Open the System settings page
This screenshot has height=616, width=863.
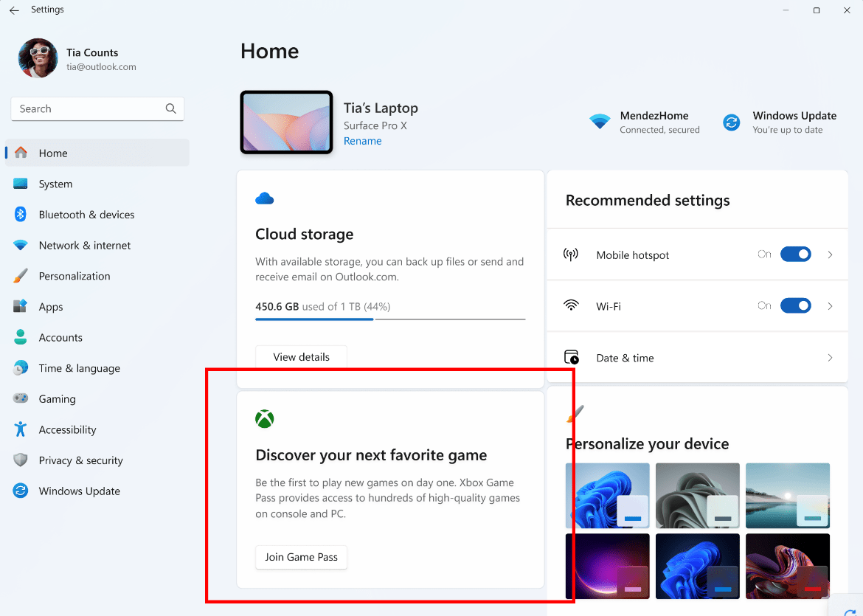(x=97, y=184)
